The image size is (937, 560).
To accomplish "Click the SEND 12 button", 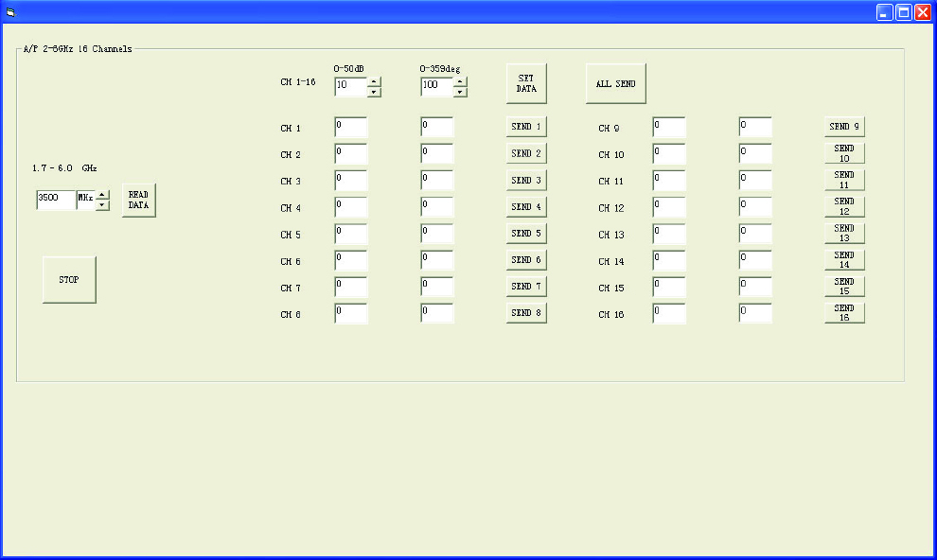I will pos(844,206).
